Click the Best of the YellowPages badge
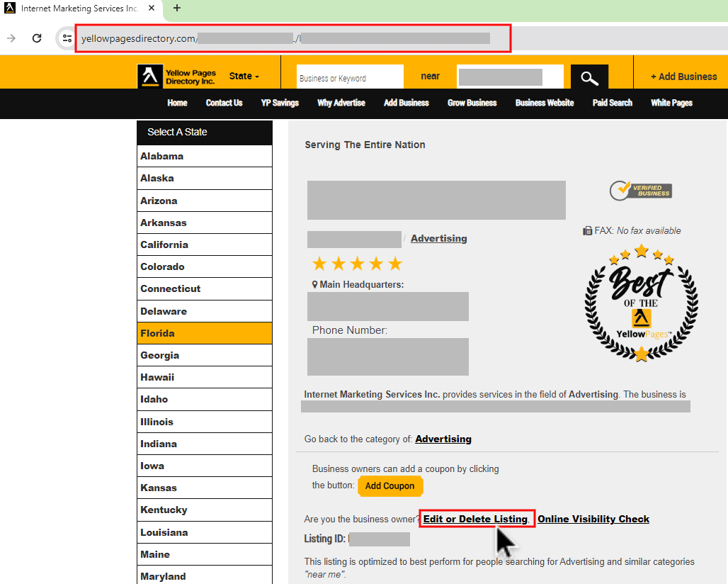728x584 pixels. pos(641,303)
